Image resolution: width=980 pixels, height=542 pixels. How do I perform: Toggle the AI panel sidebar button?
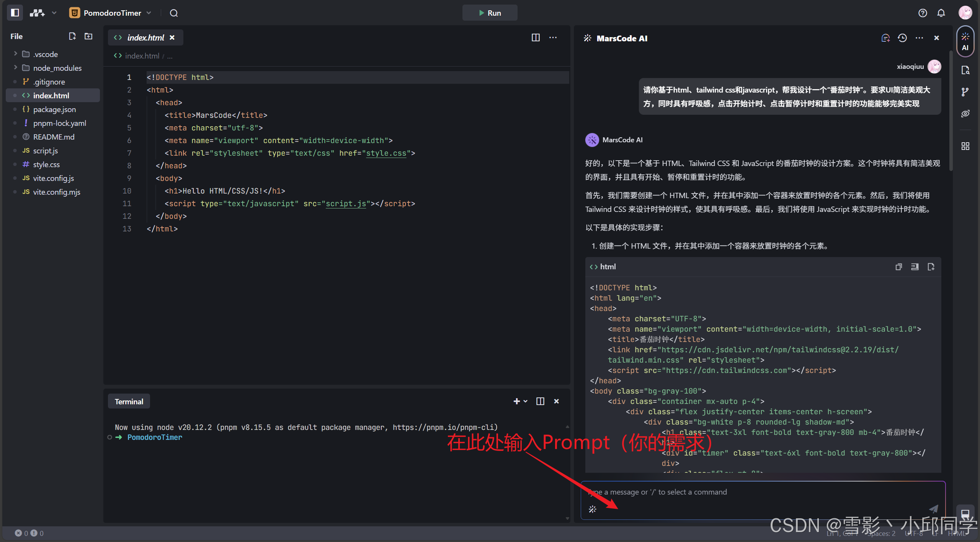pos(965,41)
